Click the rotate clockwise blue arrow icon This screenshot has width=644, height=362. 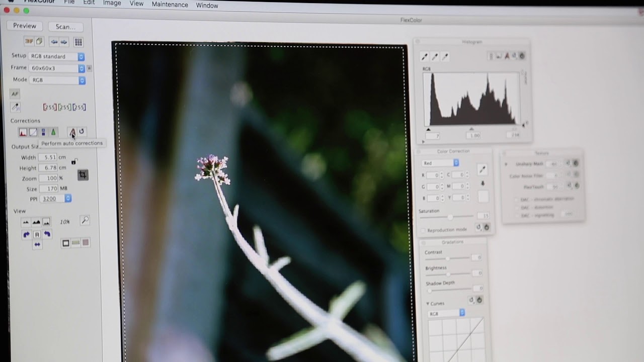(x=26, y=234)
